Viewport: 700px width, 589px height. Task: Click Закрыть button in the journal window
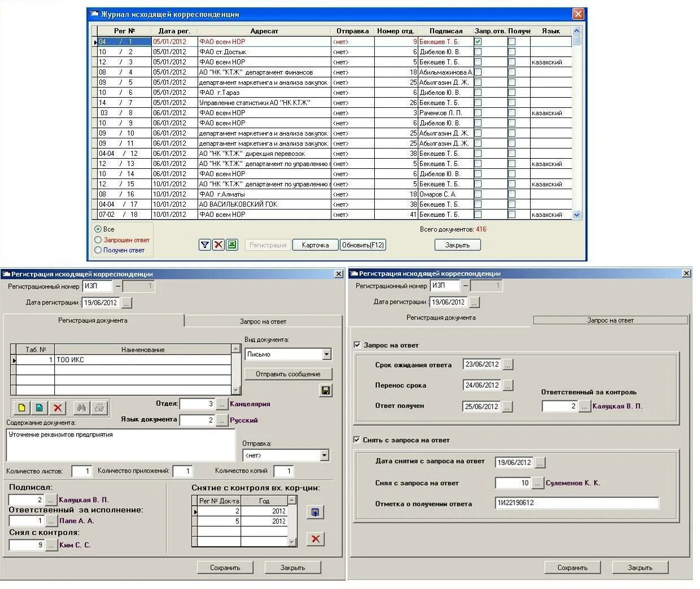click(x=458, y=245)
